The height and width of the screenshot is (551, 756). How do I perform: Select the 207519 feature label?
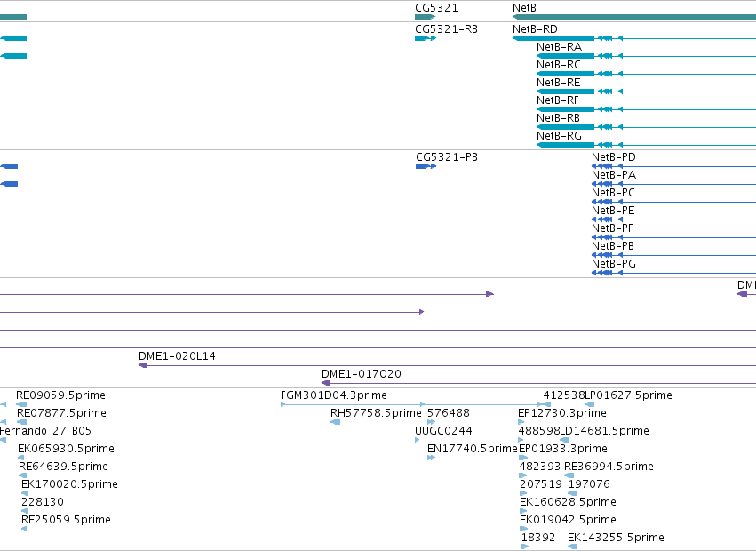click(x=541, y=485)
